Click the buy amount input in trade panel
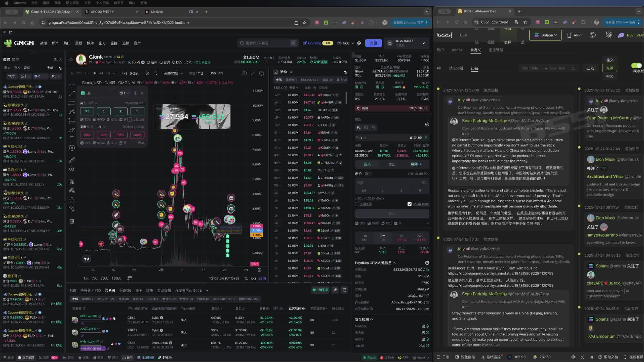The height and width of the screenshot is (362, 644). point(392,182)
